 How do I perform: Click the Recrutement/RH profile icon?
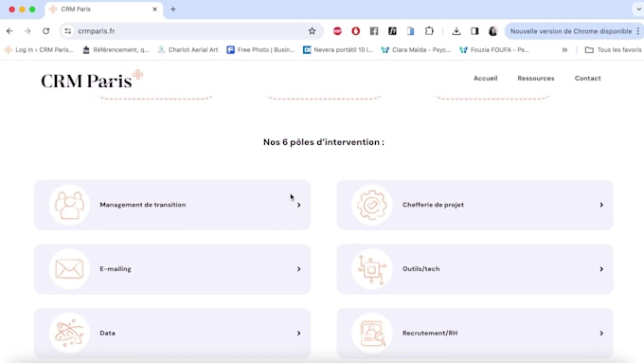tap(372, 333)
